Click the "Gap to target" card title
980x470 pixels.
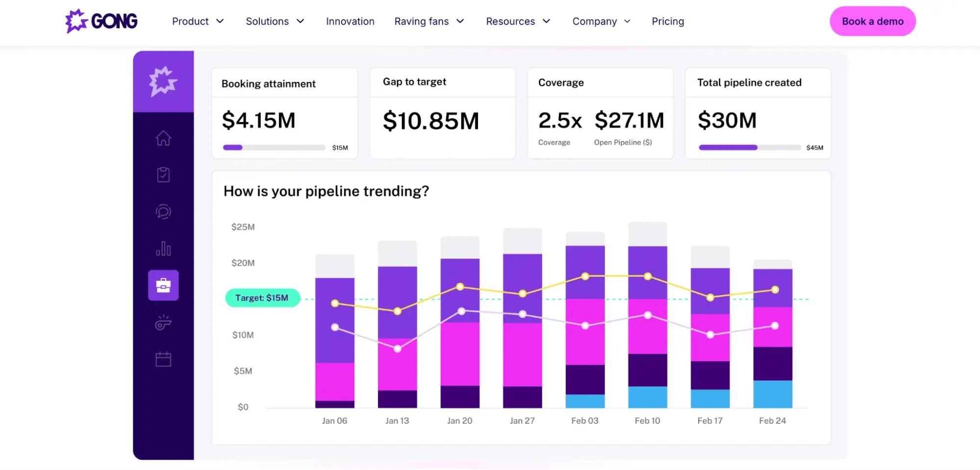pyautogui.click(x=415, y=82)
